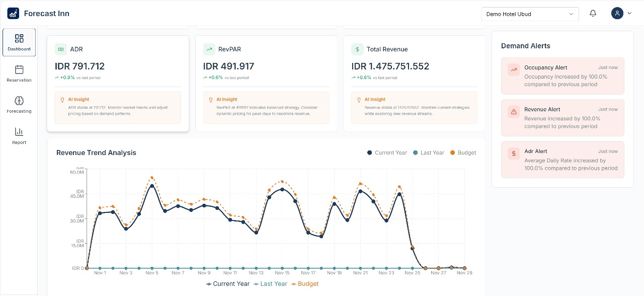644x296 pixels.
Task: Click the Revenue Alert warning triangle icon
Action: (514, 112)
